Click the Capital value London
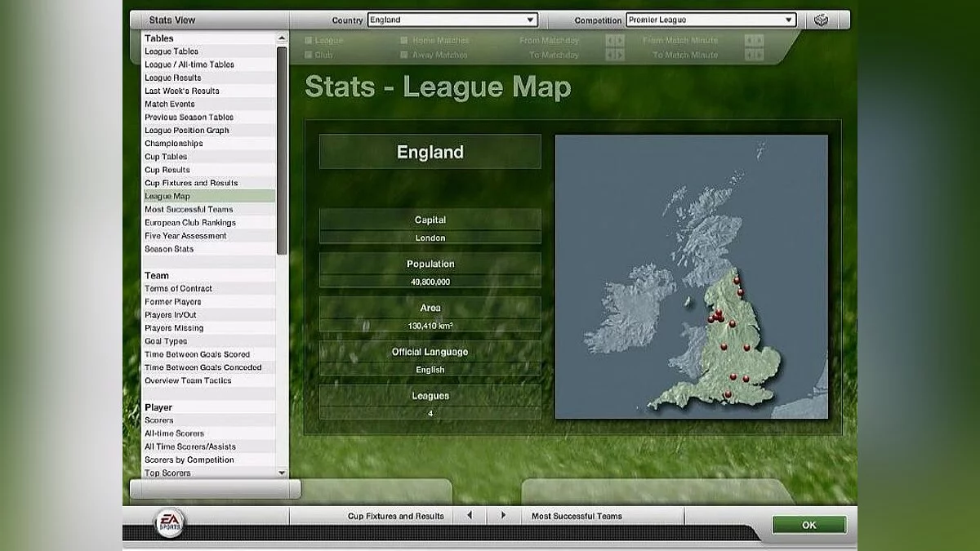 pos(430,238)
